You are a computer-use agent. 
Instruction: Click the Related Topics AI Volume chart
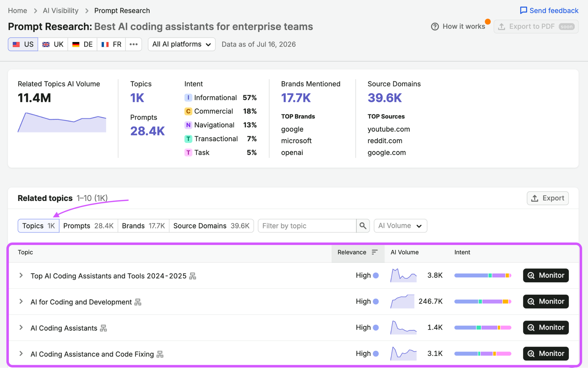(62, 122)
